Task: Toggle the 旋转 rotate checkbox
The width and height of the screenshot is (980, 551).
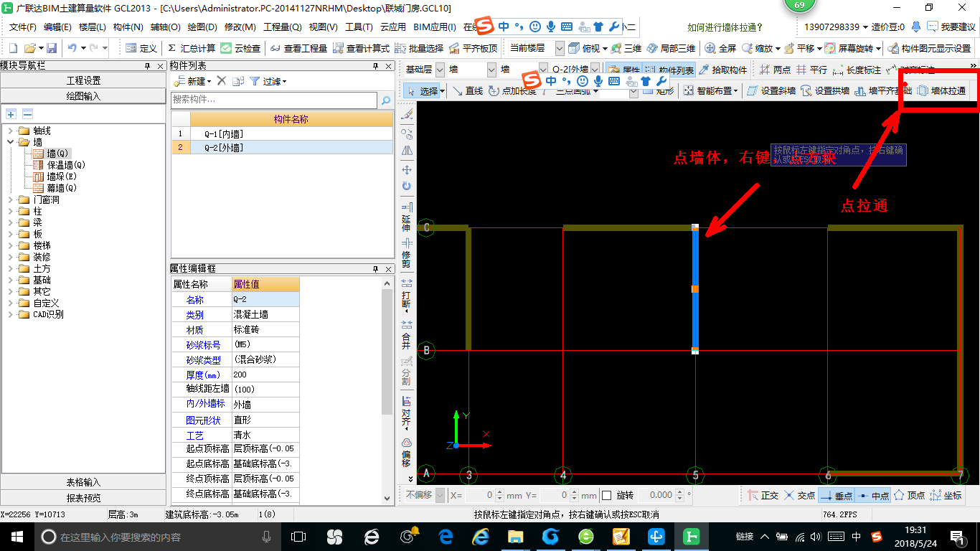Action: (606, 495)
